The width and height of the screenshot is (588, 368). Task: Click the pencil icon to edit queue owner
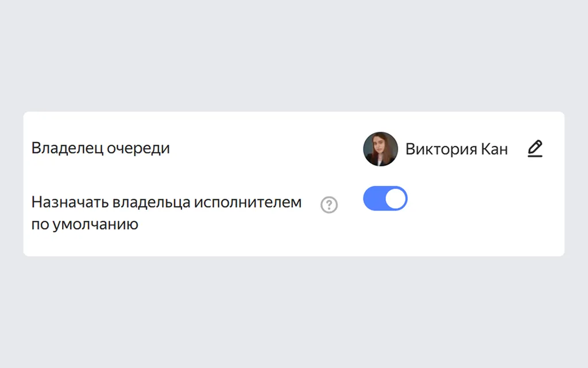535,149
